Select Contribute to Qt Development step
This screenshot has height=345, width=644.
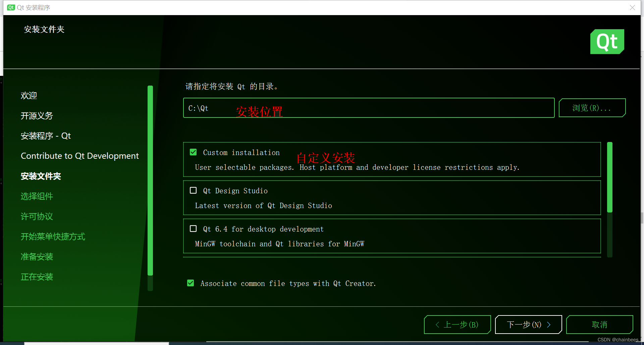coord(80,156)
